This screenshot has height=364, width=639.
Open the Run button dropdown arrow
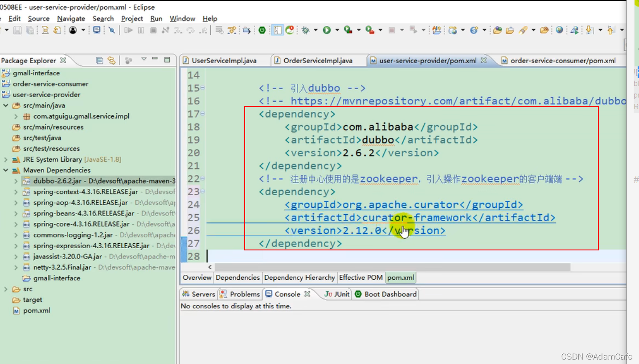tap(337, 30)
